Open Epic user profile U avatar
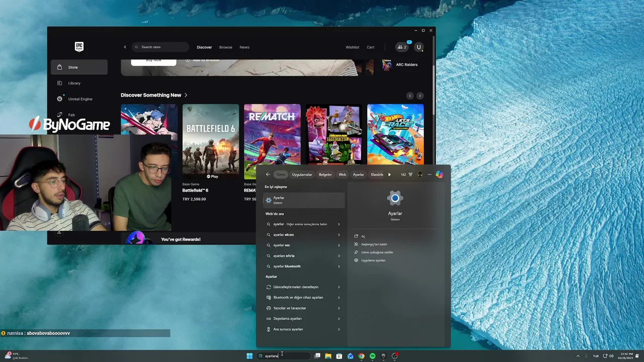 pos(419,47)
